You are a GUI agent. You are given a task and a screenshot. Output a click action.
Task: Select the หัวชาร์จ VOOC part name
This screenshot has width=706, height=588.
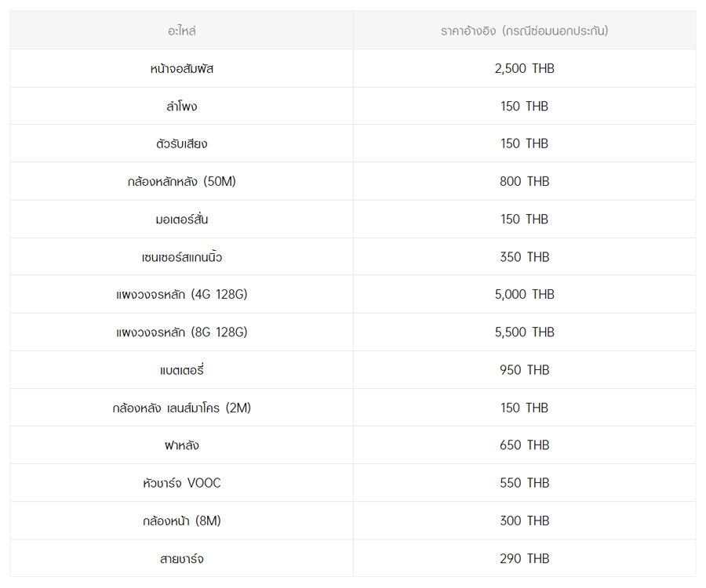tap(181, 483)
